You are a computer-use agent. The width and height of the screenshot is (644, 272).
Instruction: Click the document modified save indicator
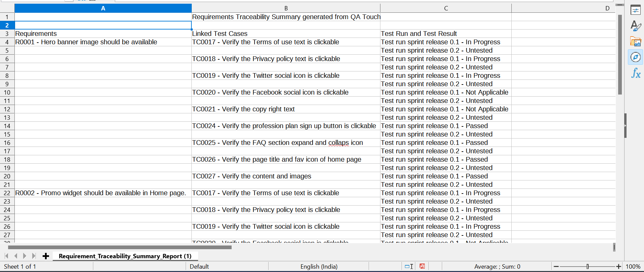[422, 266]
